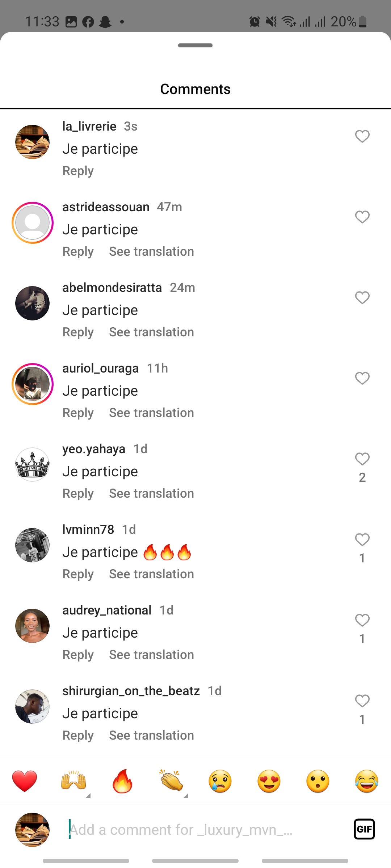Heart the comment from audrey_national

[362, 620]
